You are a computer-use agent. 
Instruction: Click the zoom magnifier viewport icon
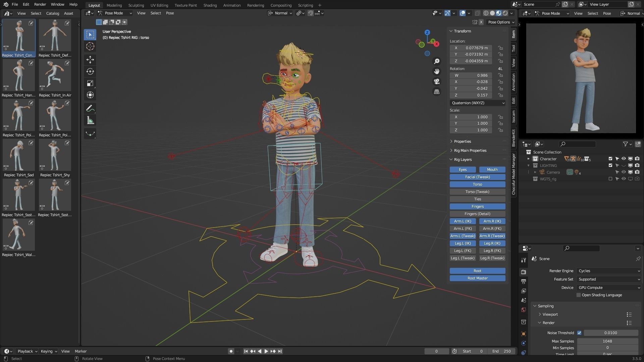point(437,61)
